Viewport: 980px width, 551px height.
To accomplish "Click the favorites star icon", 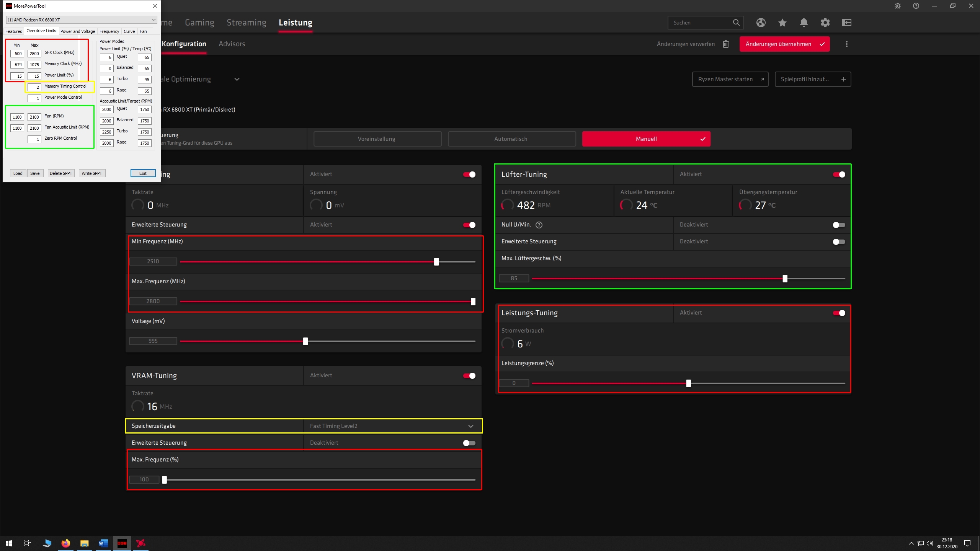I will (782, 23).
